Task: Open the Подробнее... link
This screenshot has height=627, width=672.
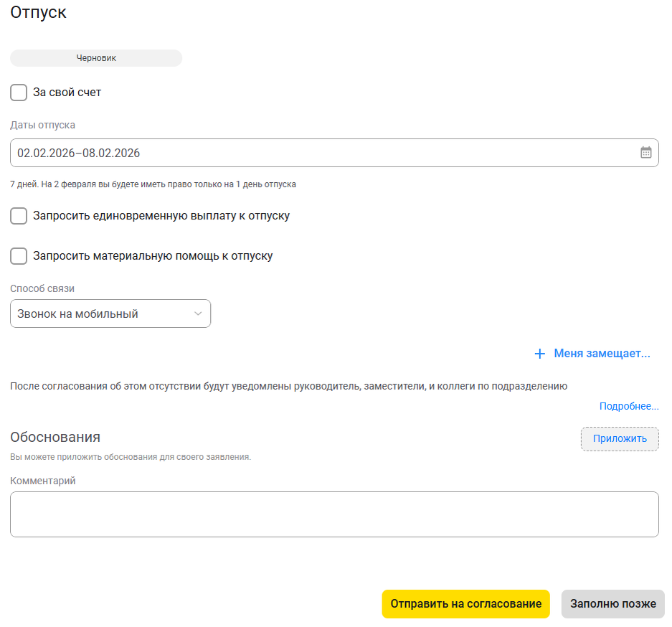Action: click(x=629, y=406)
